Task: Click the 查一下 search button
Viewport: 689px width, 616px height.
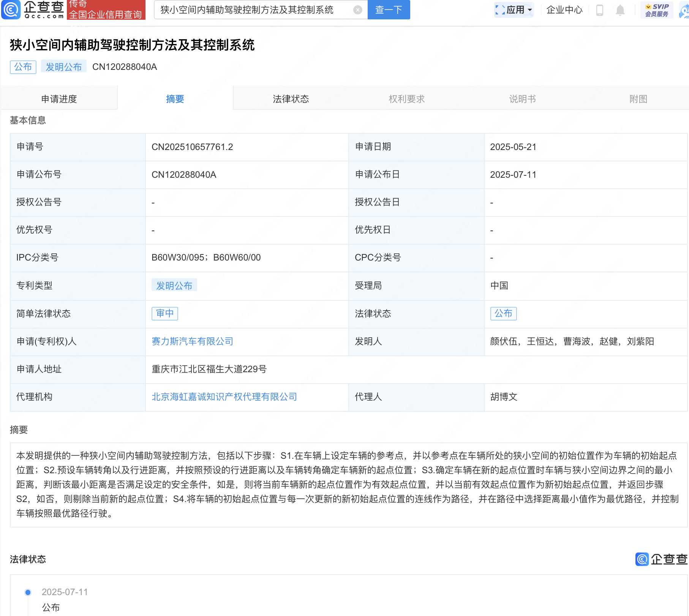Action: click(389, 9)
